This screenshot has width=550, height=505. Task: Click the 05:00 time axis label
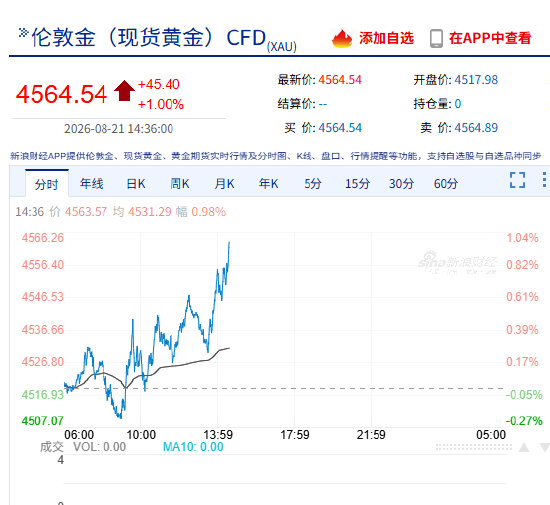[x=491, y=435]
